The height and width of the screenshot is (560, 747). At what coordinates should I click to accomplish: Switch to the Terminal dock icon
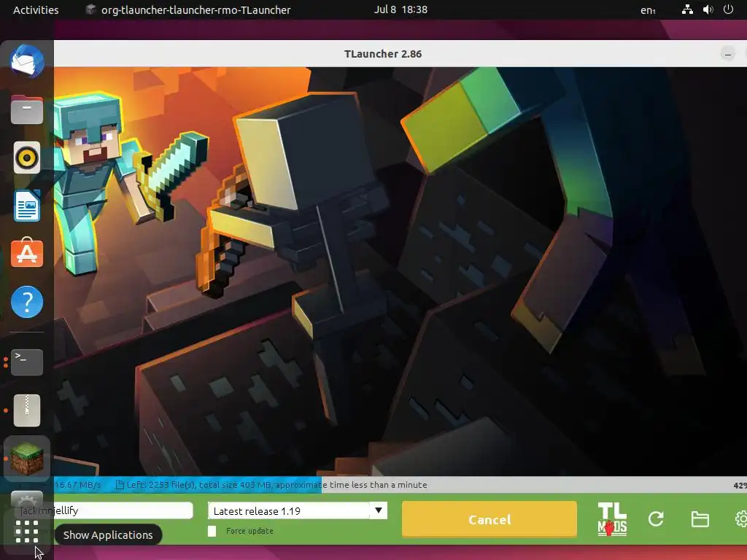(x=27, y=362)
